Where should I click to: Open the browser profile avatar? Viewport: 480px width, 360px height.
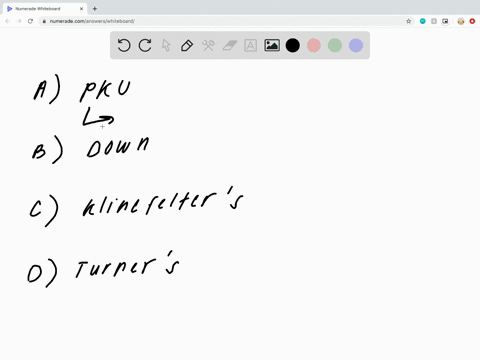click(x=461, y=21)
